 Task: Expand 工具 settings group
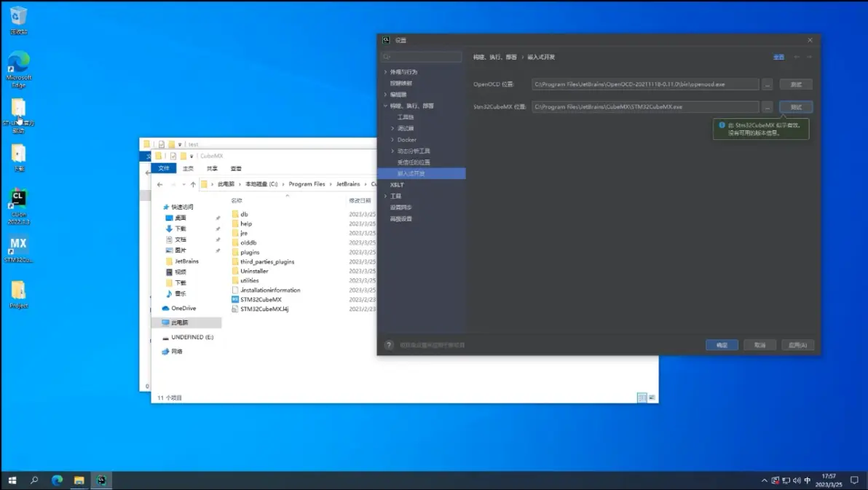point(385,196)
